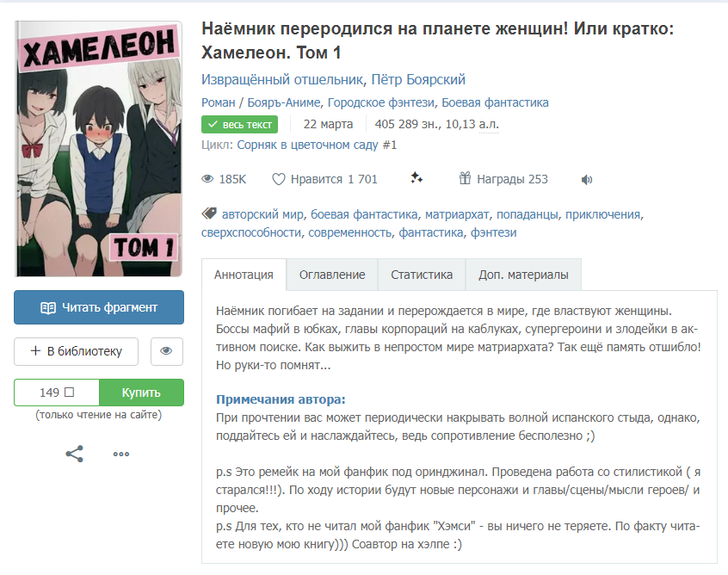
Task: Click the Читать фрагмент button
Action: [x=99, y=307]
